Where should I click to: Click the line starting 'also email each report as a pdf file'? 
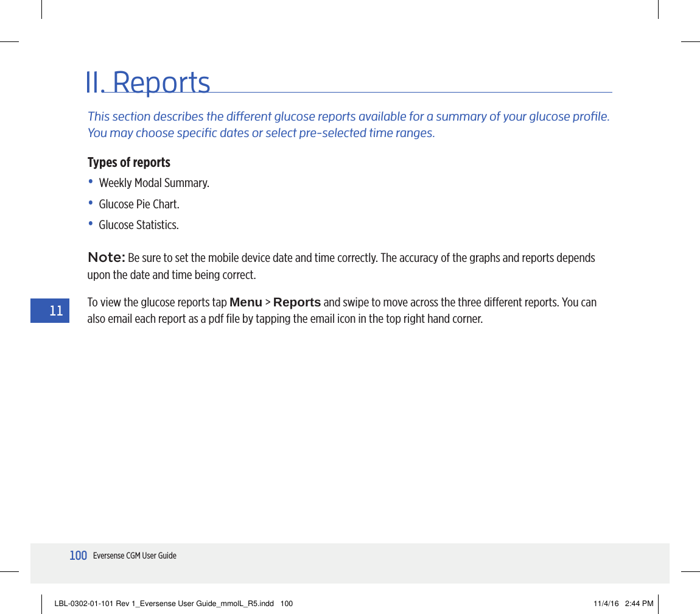click(285, 319)
